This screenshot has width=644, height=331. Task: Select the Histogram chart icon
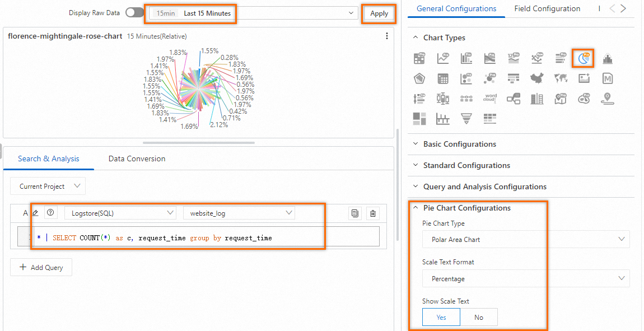[608, 59]
